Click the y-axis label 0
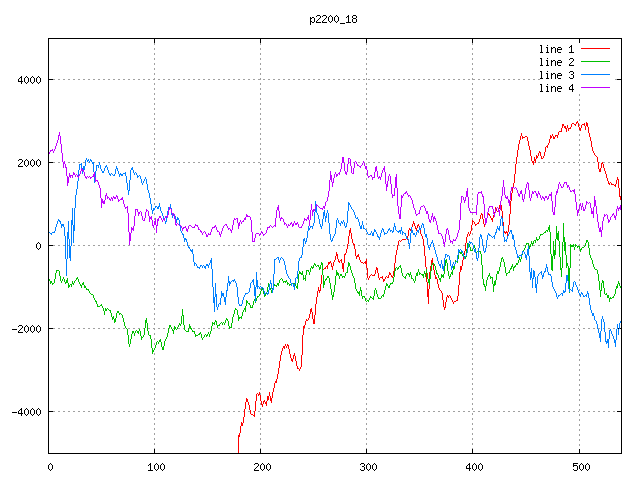This screenshot has width=640, height=480. 38,246
